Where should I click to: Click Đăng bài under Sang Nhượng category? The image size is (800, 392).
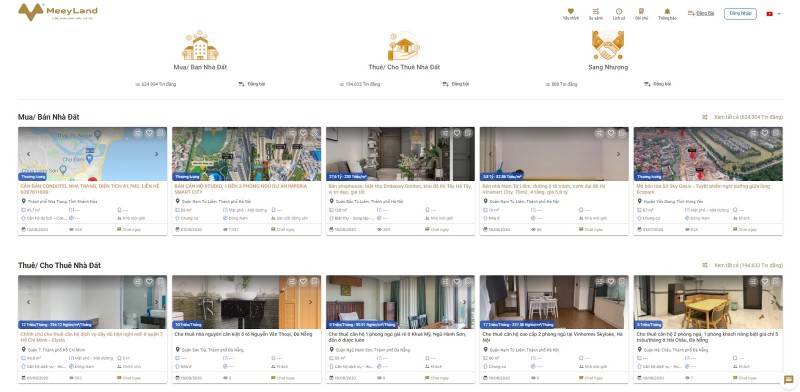tap(657, 84)
